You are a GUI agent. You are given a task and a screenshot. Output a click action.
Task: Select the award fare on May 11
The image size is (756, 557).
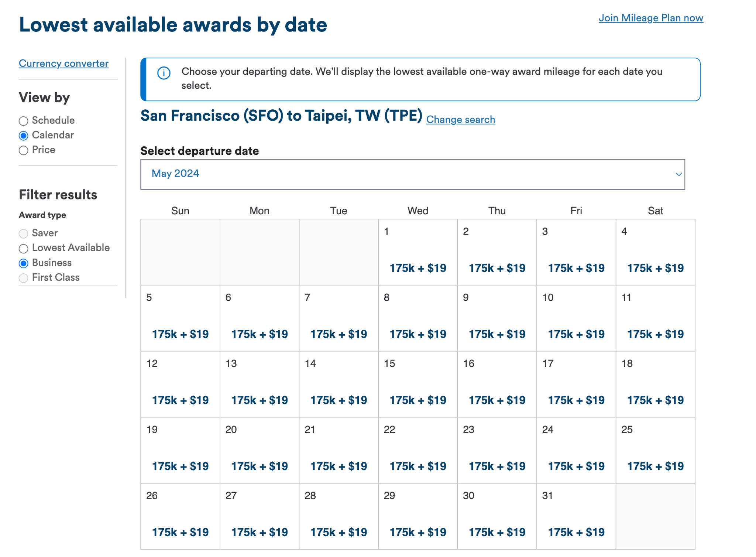(655, 334)
